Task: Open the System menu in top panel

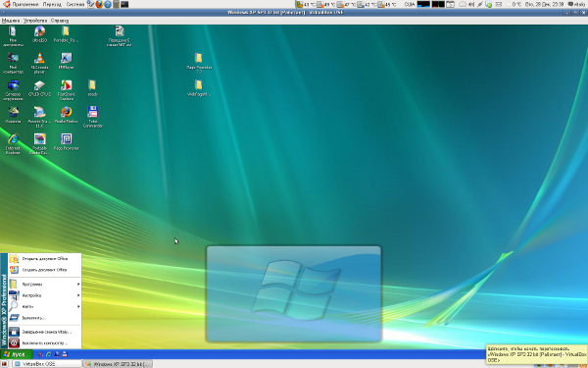Action: [x=75, y=4]
